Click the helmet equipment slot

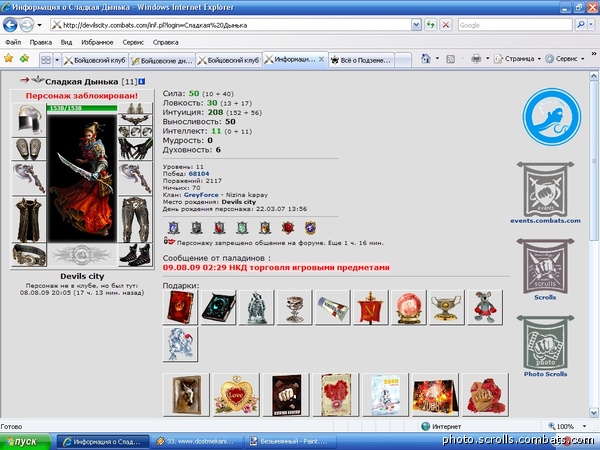point(29,119)
